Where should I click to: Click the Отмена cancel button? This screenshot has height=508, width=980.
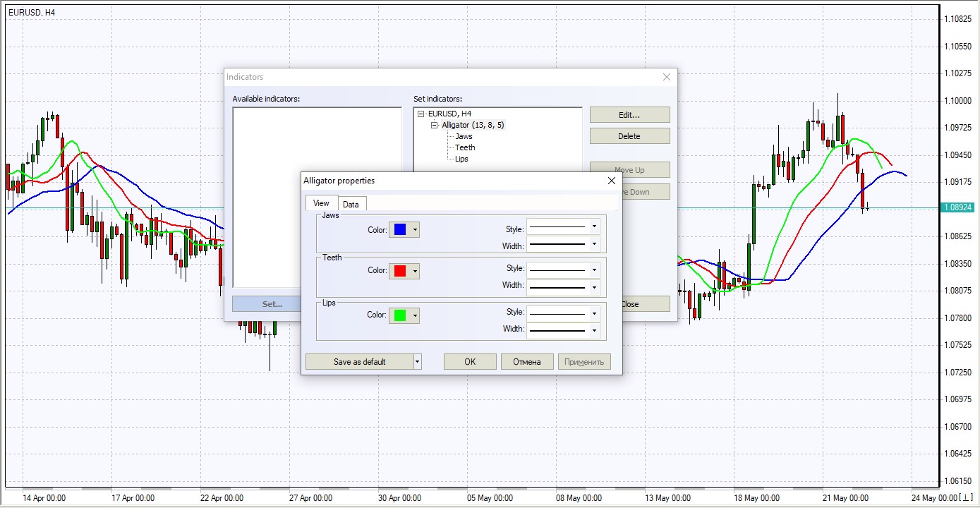click(527, 362)
